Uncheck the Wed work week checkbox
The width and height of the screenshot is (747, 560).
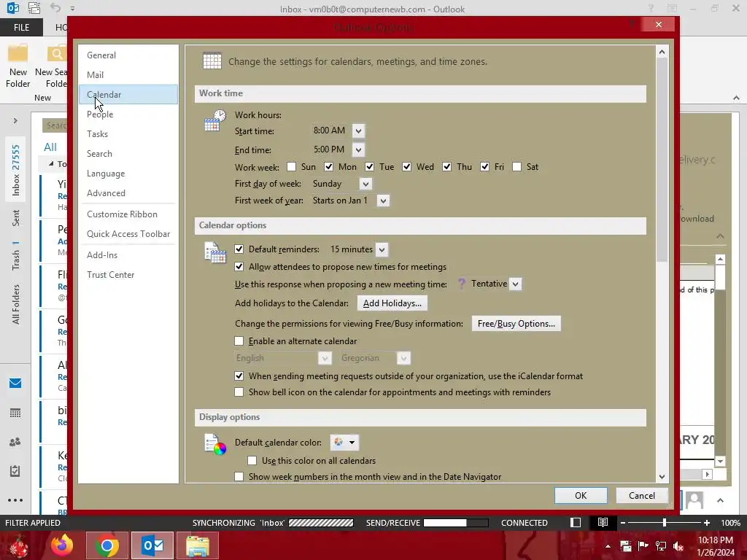406,167
